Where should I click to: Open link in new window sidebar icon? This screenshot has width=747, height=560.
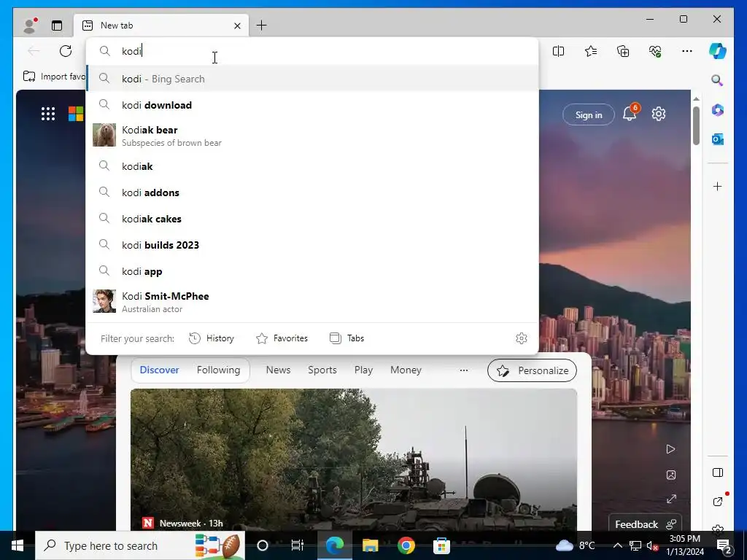coord(718,502)
